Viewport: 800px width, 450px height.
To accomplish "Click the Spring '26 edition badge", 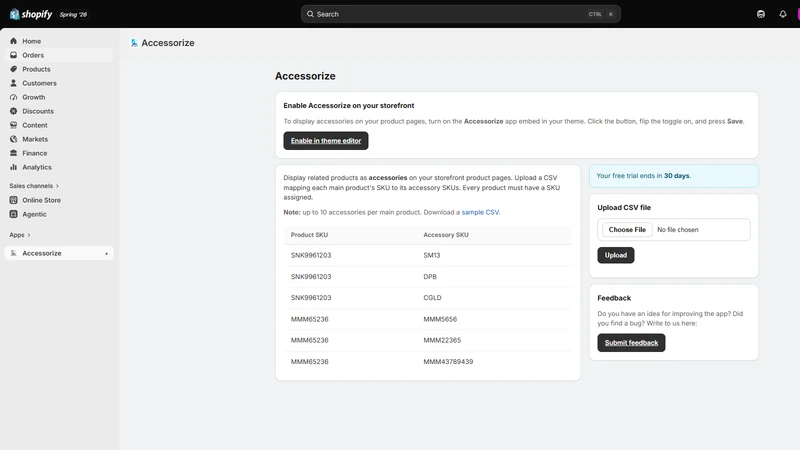I will click(73, 14).
